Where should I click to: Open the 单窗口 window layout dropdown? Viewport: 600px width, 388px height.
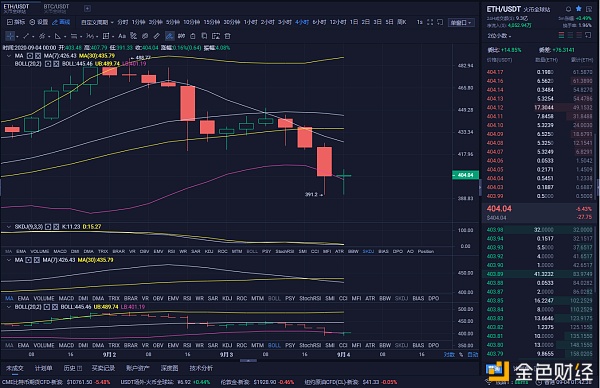[x=461, y=23]
